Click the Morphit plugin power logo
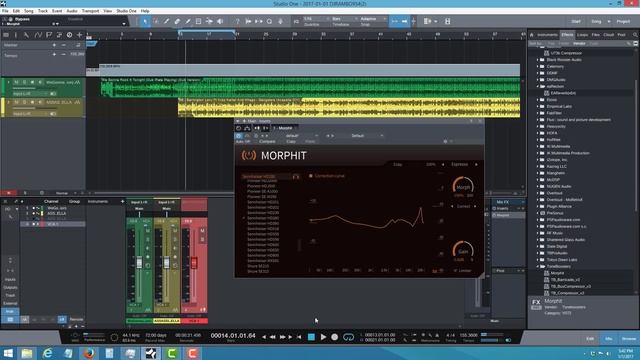The height and width of the screenshot is (360, 640). point(249,155)
